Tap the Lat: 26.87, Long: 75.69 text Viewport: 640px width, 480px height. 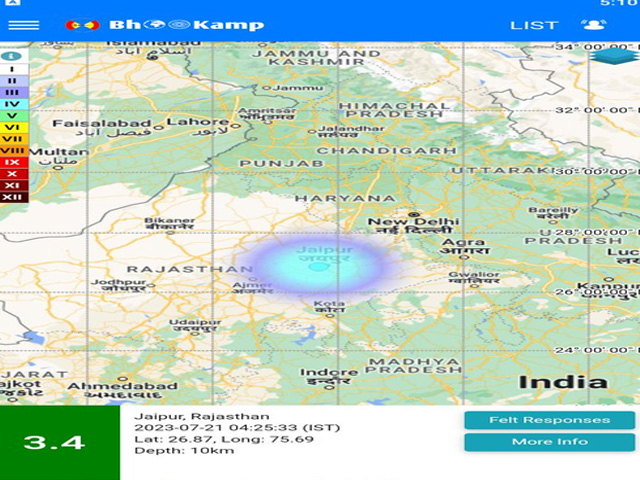pyautogui.click(x=224, y=440)
